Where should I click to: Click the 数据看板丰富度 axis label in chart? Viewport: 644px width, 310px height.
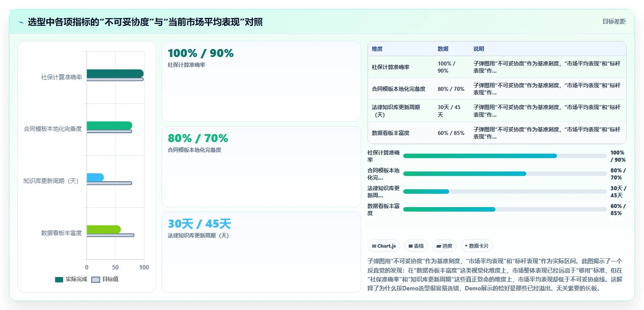tap(62, 233)
